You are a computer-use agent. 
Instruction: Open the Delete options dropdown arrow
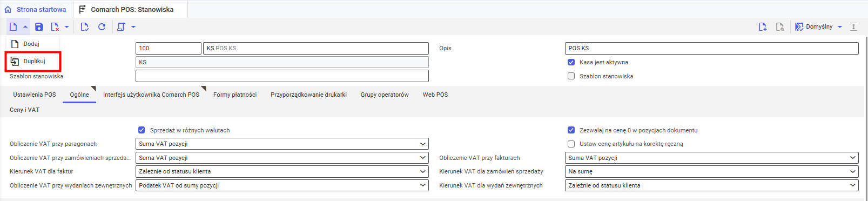[67, 26]
